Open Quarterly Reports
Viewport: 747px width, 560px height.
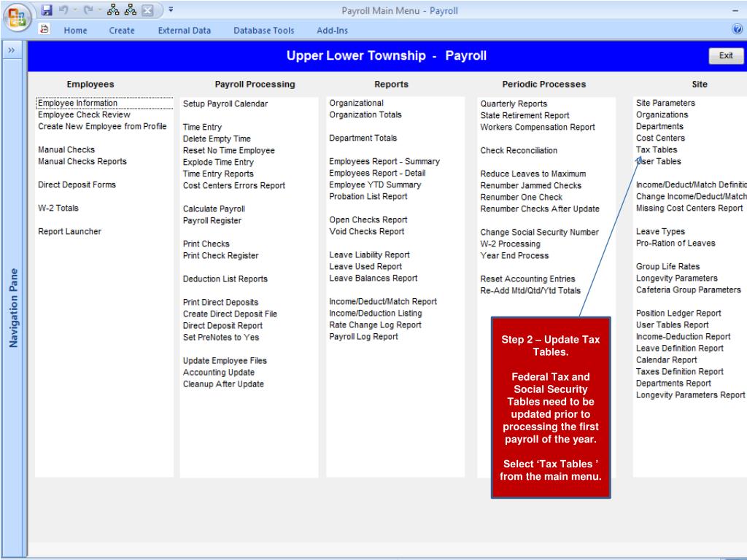pyautogui.click(x=514, y=104)
